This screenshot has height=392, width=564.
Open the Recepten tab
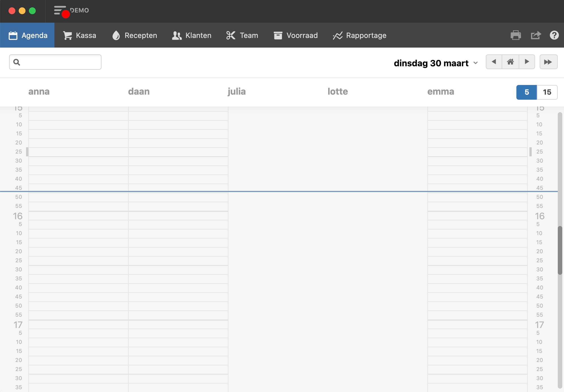[x=135, y=35]
